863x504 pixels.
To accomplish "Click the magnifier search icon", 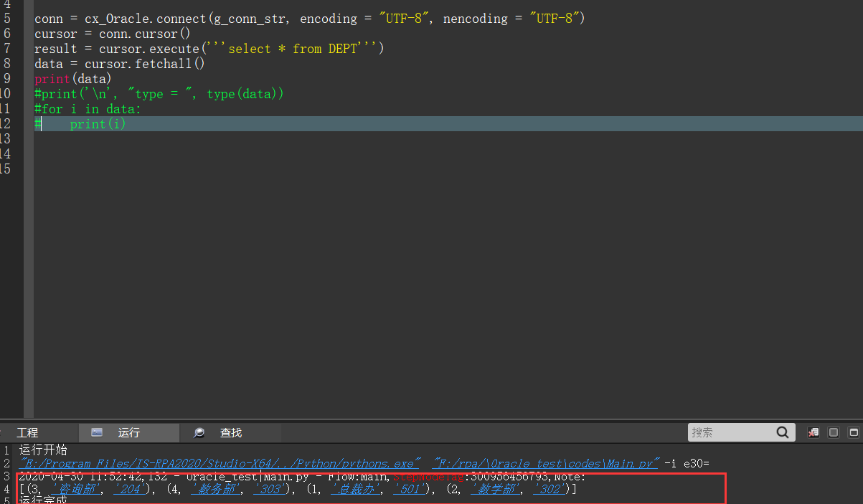I will click(x=783, y=432).
